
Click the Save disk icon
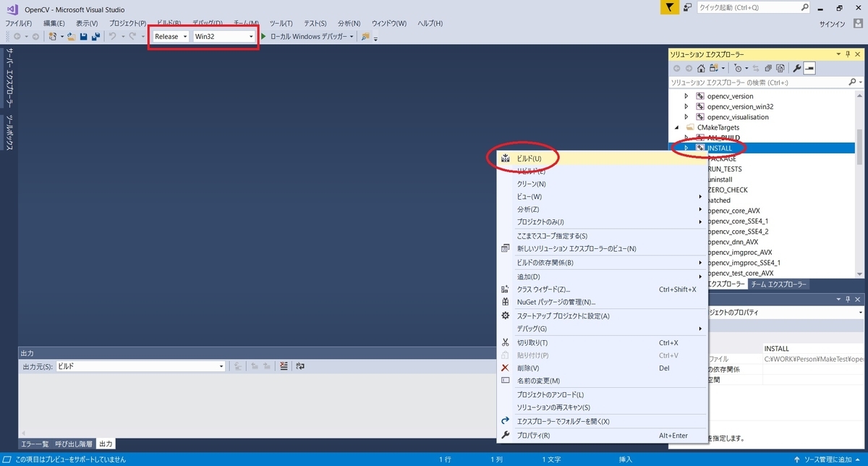click(x=83, y=36)
